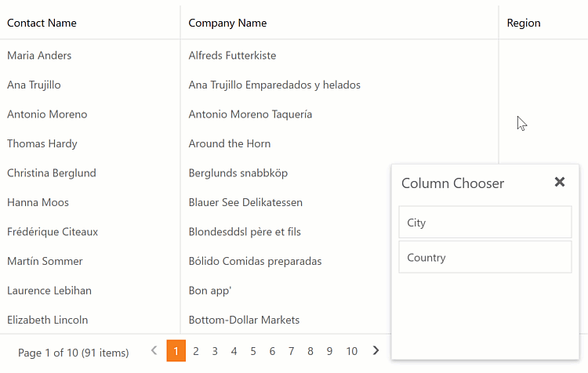Navigate to page 10
The width and height of the screenshot is (588, 373).
(352, 352)
